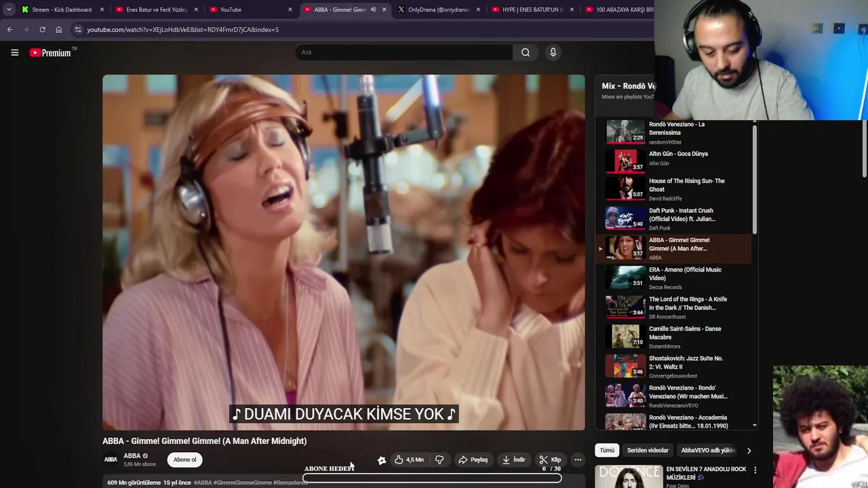The height and width of the screenshot is (488, 868).
Task: Go back with browser back arrow
Action: click(9, 30)
